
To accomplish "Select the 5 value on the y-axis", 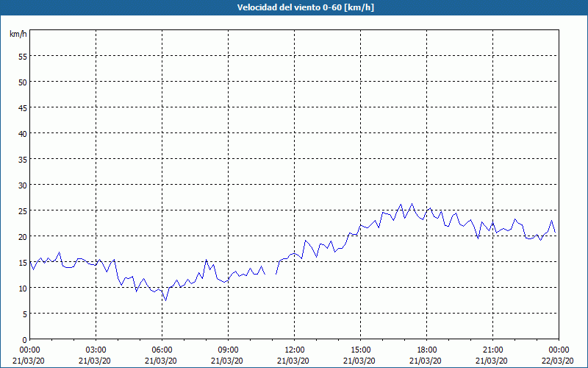I will (25, 314).
